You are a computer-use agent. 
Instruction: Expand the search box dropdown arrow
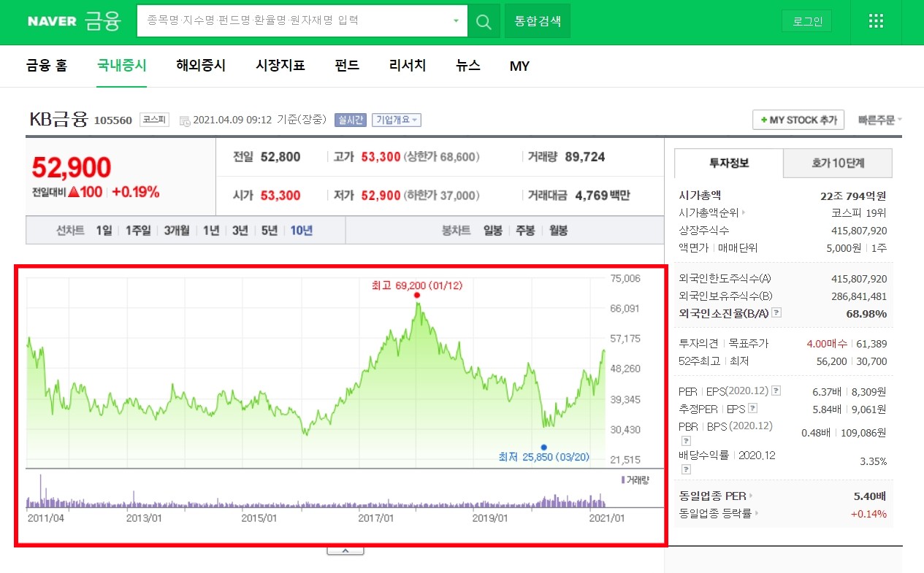click(x=457, y=21)
